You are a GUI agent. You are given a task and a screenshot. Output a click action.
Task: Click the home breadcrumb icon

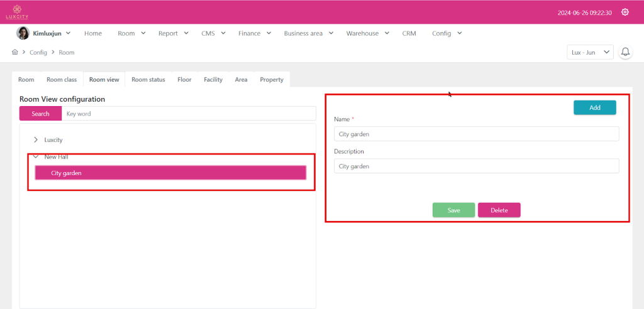pos(14,52)
